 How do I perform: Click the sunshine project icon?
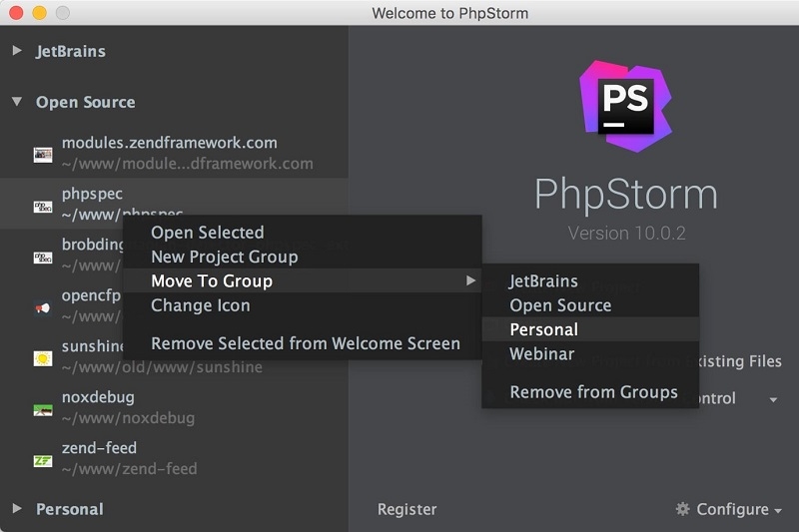click(43, 358)
